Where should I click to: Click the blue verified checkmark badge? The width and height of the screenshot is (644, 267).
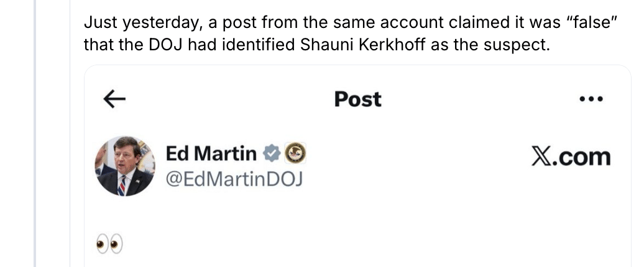click(x=270, y=152)
